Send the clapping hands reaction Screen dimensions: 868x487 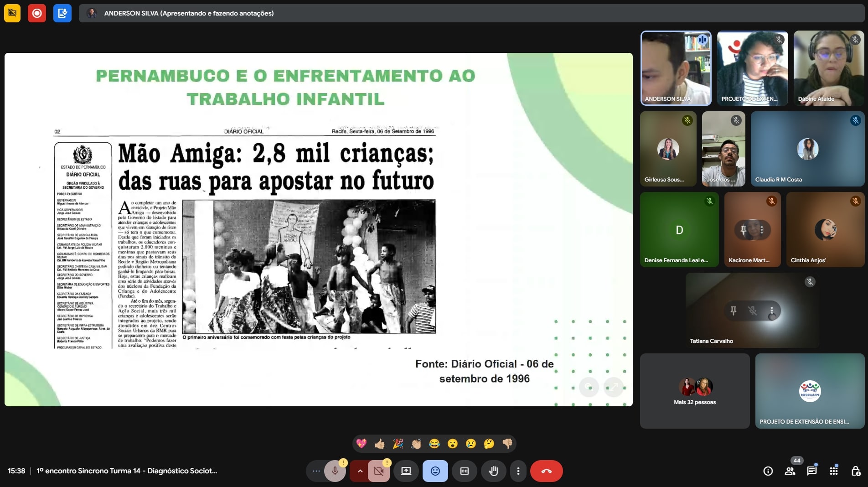tap(416, 444)
